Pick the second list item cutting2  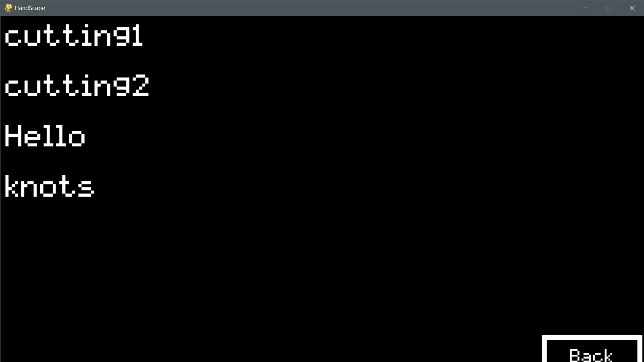[77, 85]
